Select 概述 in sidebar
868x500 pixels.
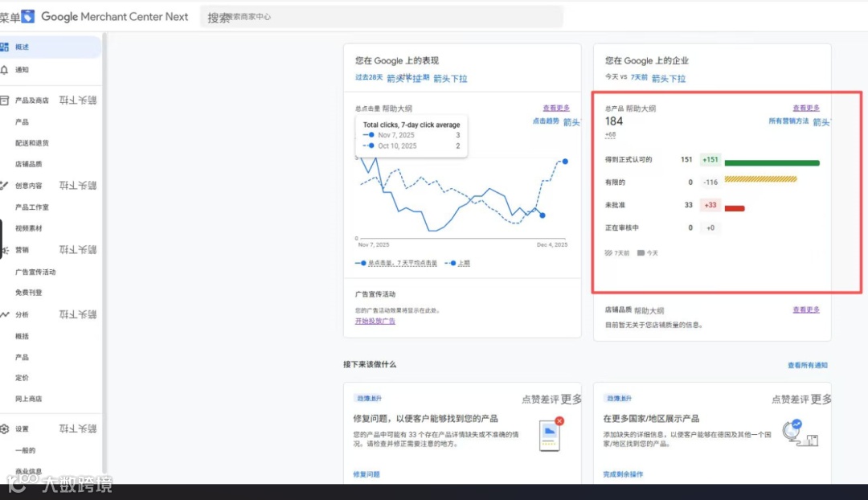[51, 47]
